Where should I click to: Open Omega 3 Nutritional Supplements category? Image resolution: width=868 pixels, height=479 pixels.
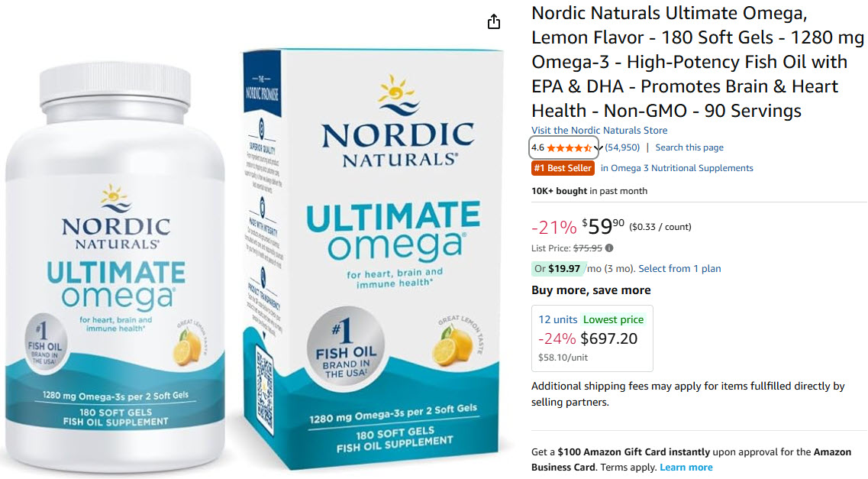[676, 168]
